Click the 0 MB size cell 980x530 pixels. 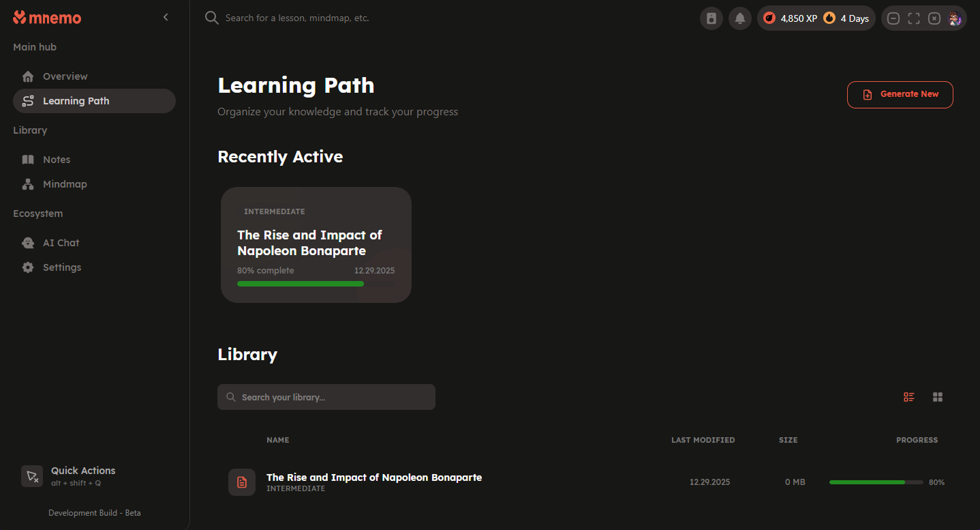point(795,482)
